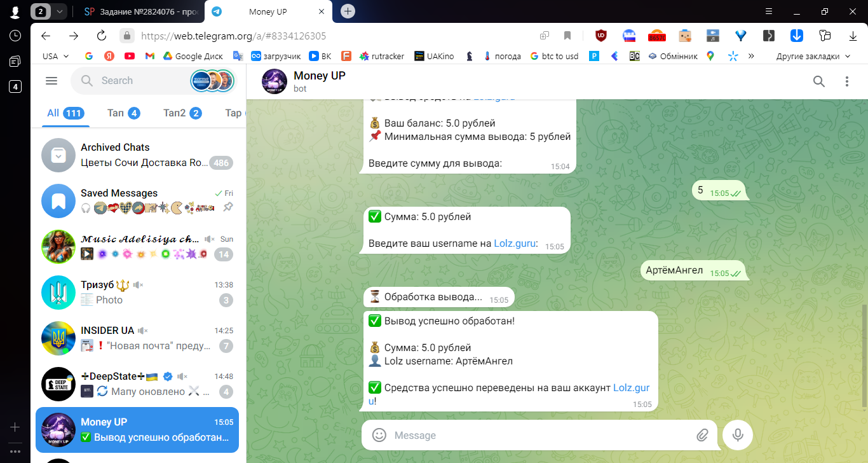Switch to Задание №2824076 tab
The height and width of the screenshot is (463, 868).
[141, 11]
